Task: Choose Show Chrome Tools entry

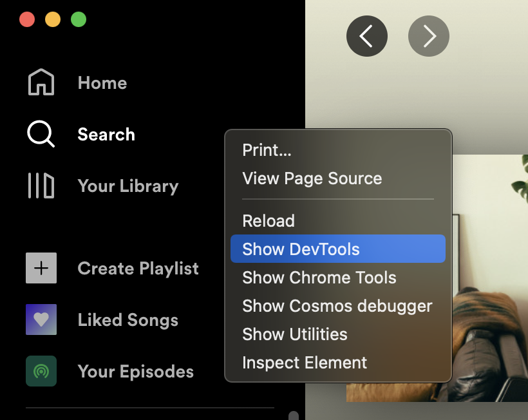Action: point(338,278)
